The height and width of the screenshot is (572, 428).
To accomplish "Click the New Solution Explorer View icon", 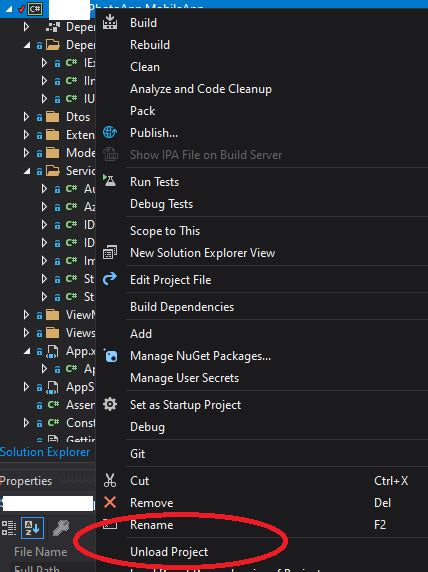I will click(110, 252).
